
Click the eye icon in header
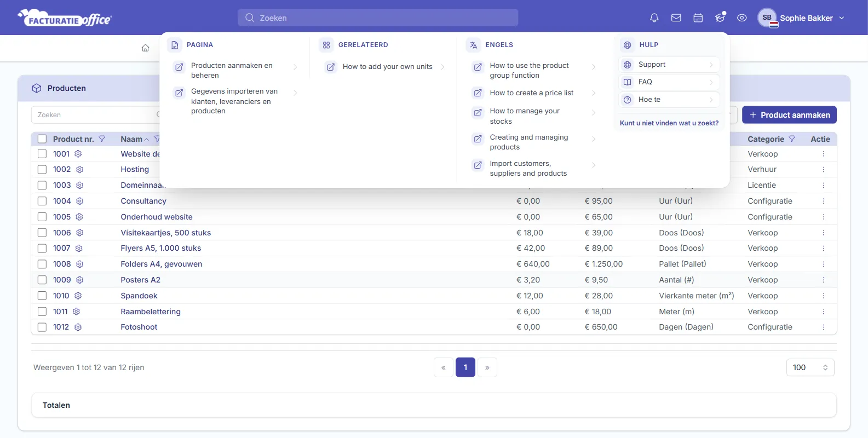click(742, 18)
